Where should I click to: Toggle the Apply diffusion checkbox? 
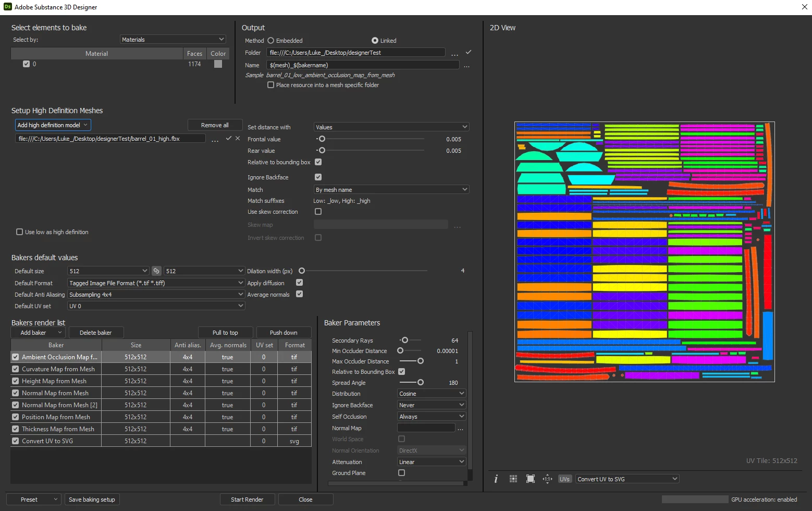pyautogui.click(x=300, y=283)
